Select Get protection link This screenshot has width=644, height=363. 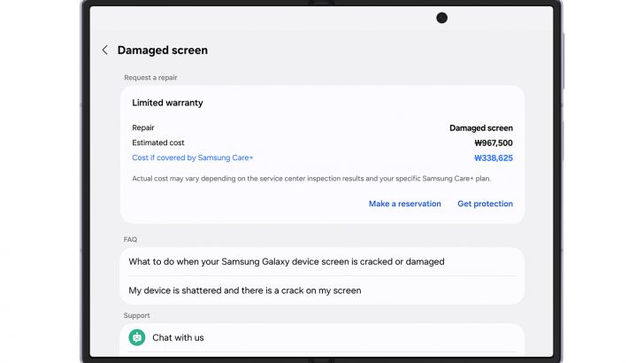click(x=485, y=204)
